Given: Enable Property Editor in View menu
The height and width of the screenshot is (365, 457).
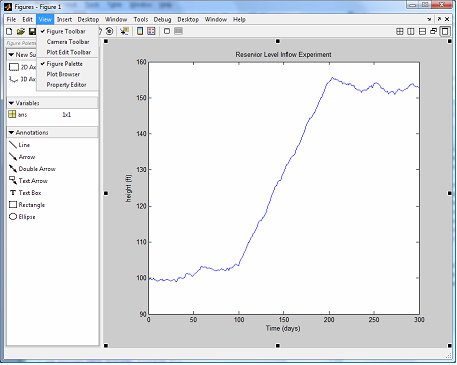Looking at the screenshot, I should pos(66,85).
